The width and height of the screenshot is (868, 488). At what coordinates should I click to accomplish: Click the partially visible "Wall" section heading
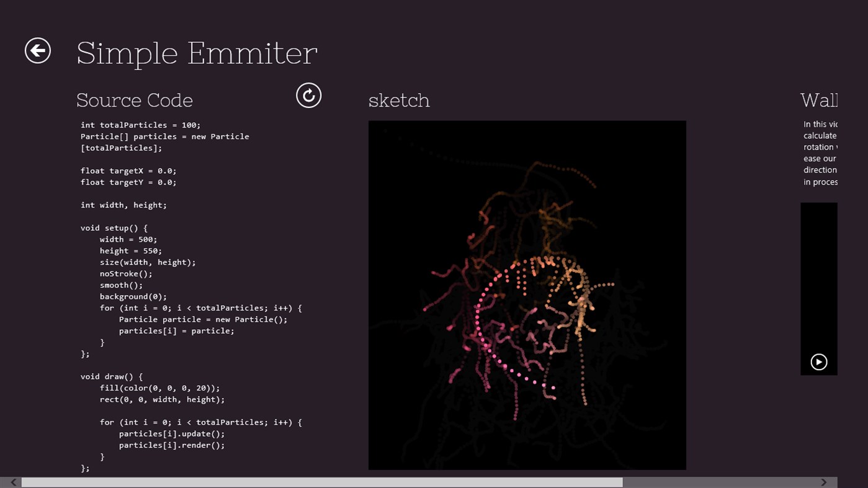[818, 100]
